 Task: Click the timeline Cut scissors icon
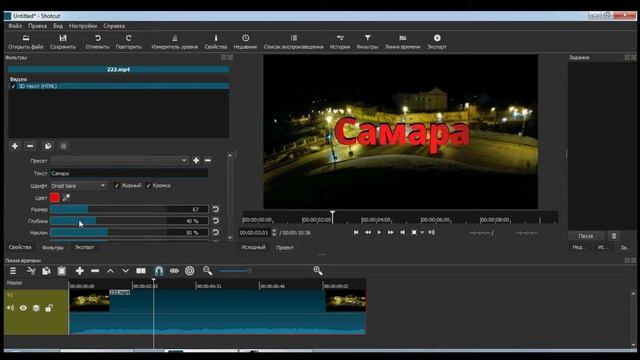coord(31,271)
